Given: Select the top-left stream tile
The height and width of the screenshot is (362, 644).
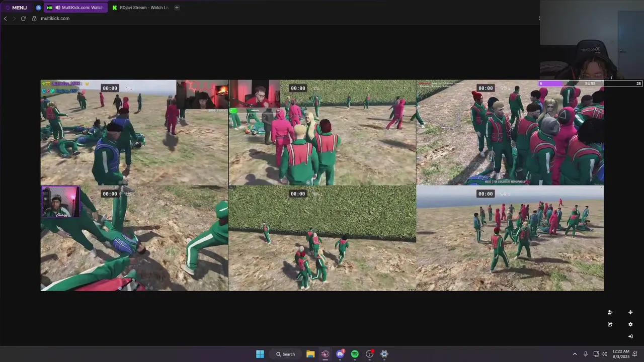Looking at the screenshot, I should pyautogui.click(x=134, y=132).
